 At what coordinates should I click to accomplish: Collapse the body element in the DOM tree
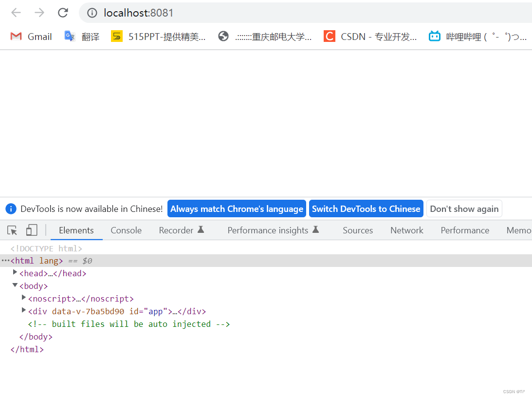[15, 285]
